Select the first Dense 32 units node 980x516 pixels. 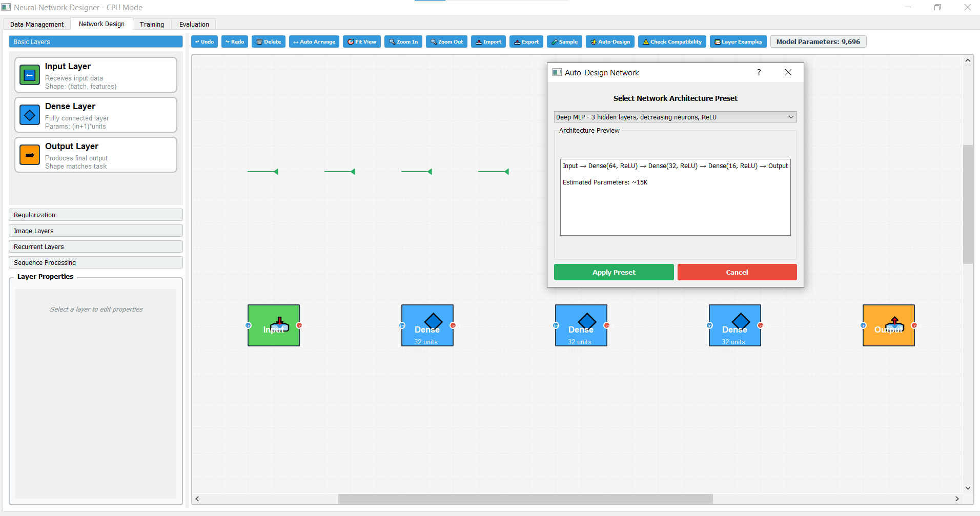[x=427, y=325]
